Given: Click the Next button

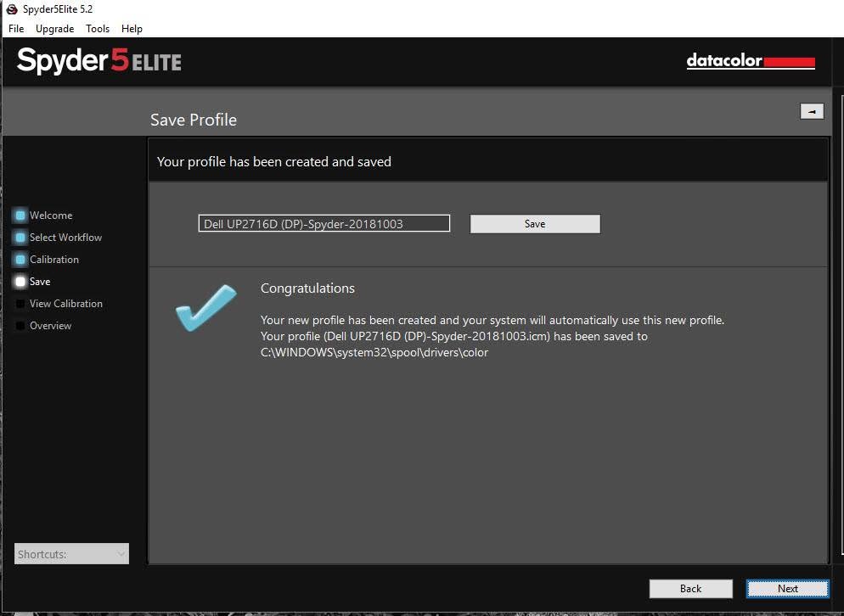Looking at the screenshot, I should (x=787, y=589).
